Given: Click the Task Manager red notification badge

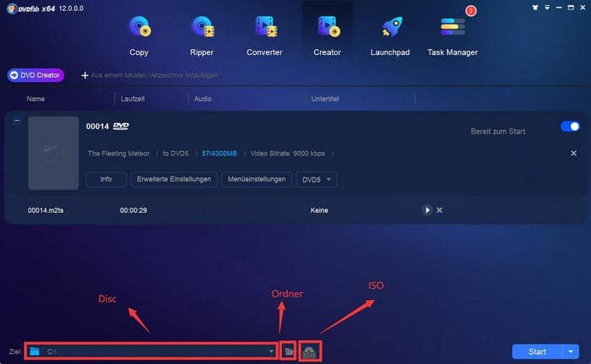Looking at the screenshot, I should [x=471, y=11].
